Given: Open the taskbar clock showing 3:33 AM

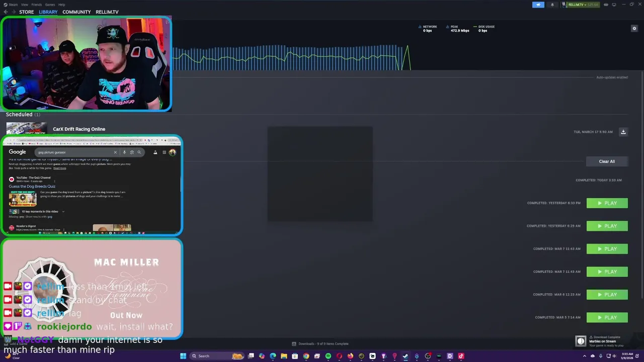Looking at the screenshot, I should [626, 356].
